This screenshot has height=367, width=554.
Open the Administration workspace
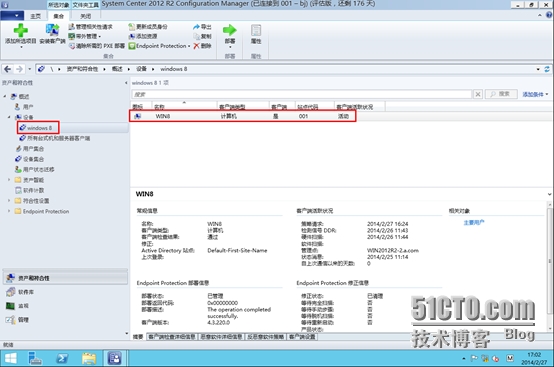pos(65,320)
